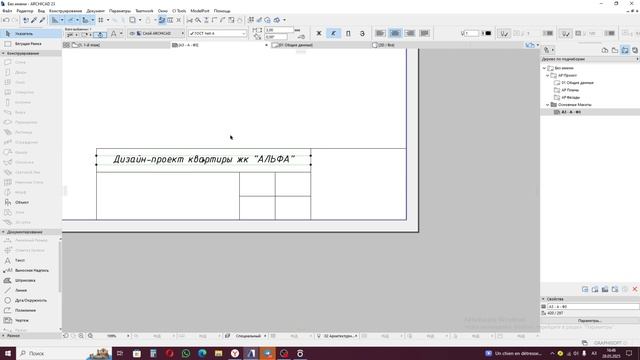Click the scissors Trim icon in toolbar
640x360 pixels.
tap(190, 20)
